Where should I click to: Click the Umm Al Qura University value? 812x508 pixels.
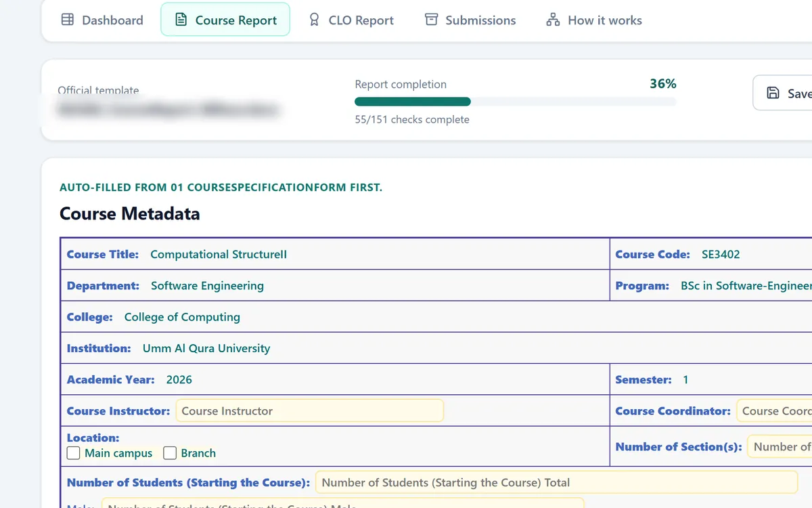206,348
